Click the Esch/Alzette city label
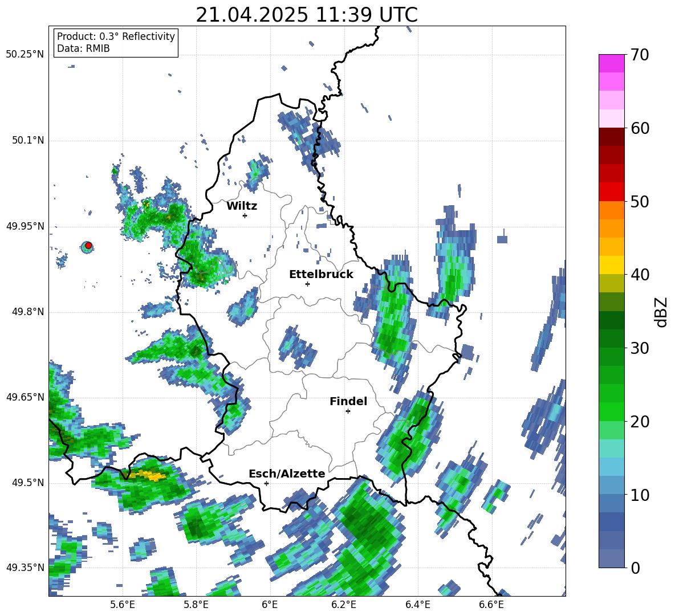Viewport: 675px width, 616px height. coord(287,474)
